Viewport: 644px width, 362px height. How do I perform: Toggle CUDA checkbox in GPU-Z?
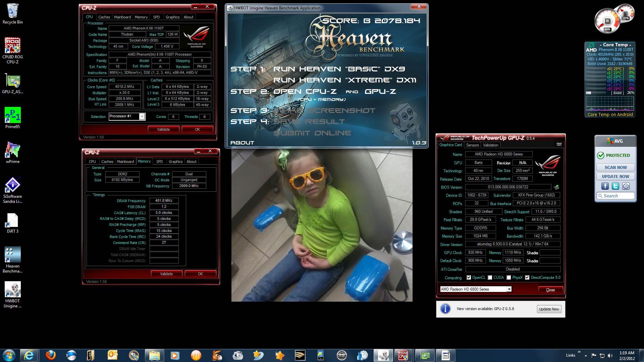(x=490, y=278)
